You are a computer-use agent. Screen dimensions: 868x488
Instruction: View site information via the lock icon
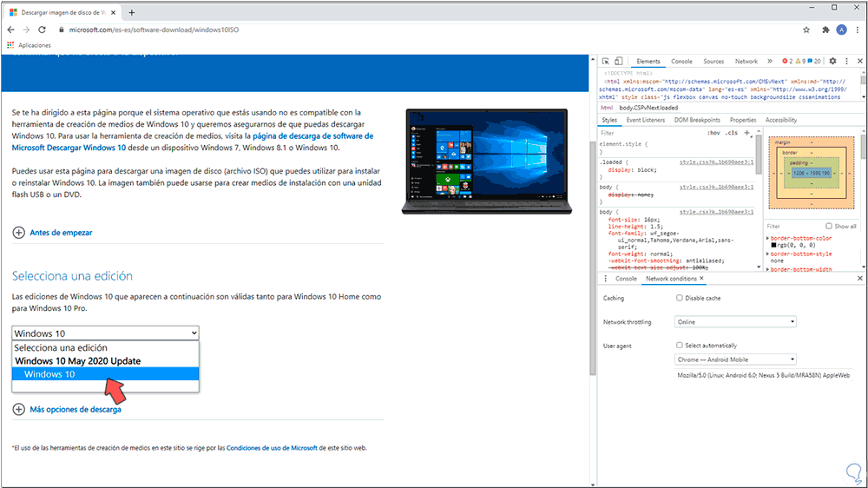[62, 30]
